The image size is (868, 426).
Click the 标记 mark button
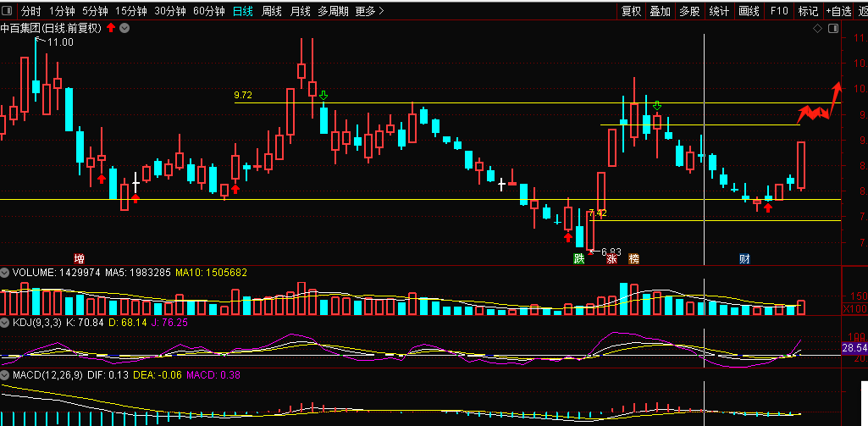tap(808, 10)
